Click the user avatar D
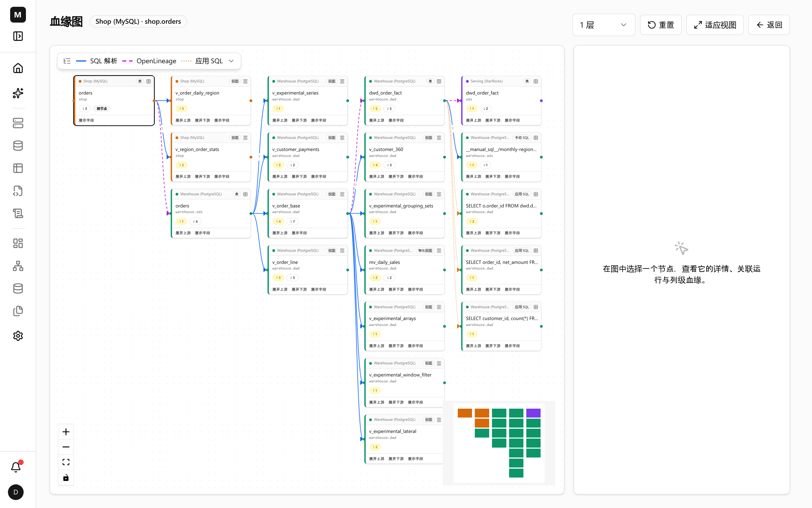This screenshot has height=508, width=812. pyautogui.click(x=16, y=492)
